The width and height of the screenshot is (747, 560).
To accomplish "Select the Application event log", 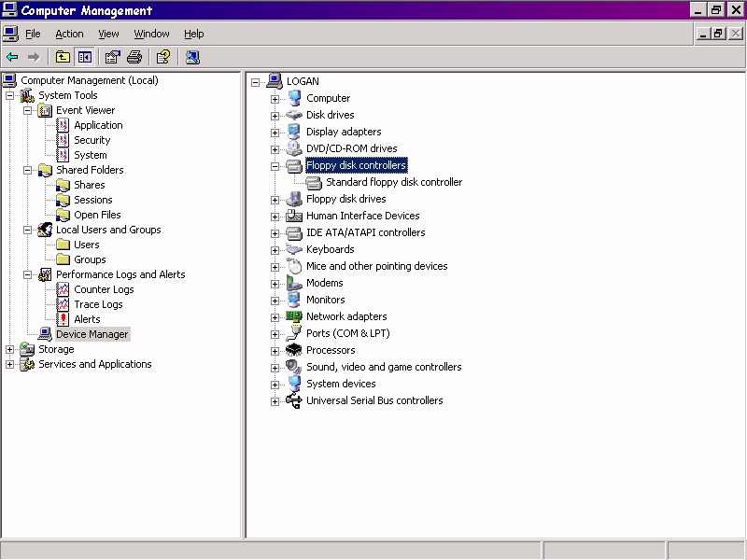I will coord(98,125).
